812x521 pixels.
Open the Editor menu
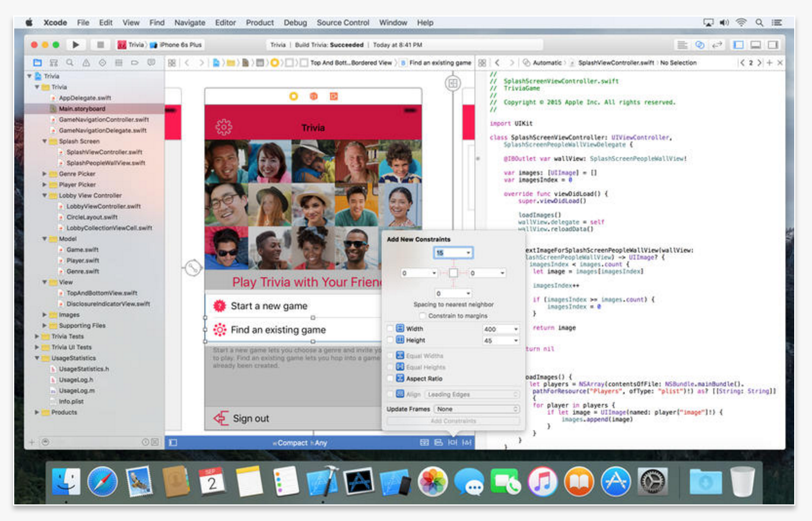pyautogui.click(x=226, y=23)
